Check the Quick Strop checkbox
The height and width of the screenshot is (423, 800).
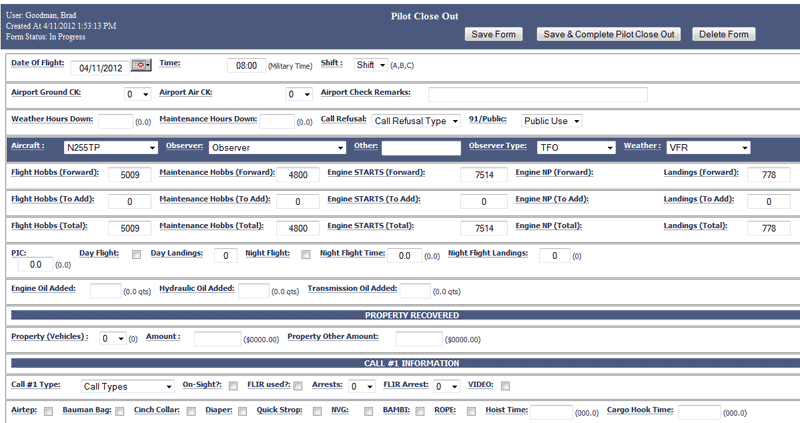click(x=317, y=411)
